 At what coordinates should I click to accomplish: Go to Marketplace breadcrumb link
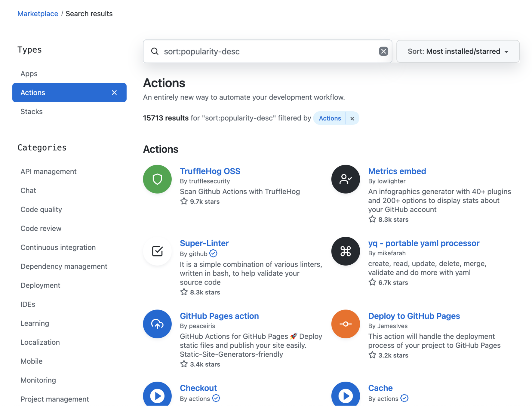click(38, 14)
